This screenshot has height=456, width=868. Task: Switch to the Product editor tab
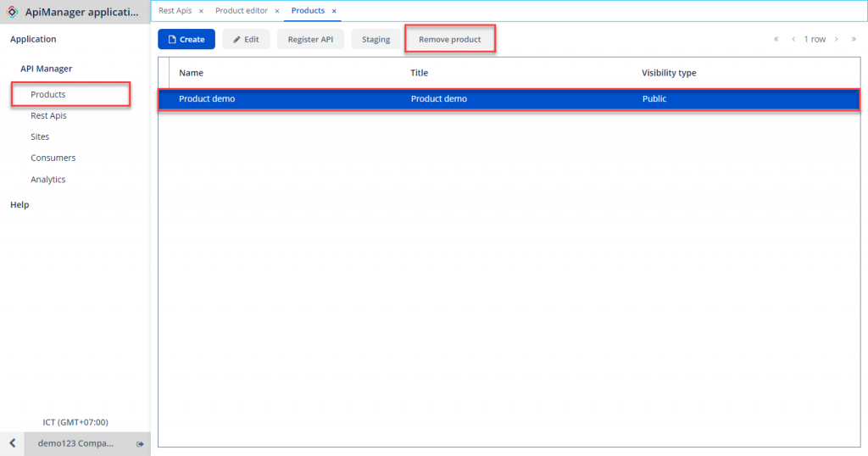(241, 11)
